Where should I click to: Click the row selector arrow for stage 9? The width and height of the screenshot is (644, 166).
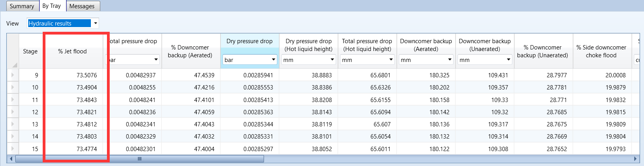[13, 75]
